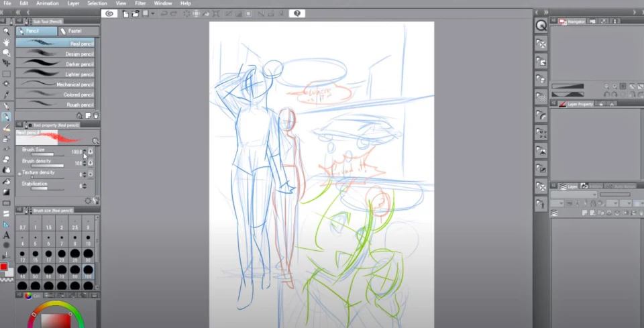Select the Auto select wand tool
The image size is (644, 328).
[x=6, y=84]
